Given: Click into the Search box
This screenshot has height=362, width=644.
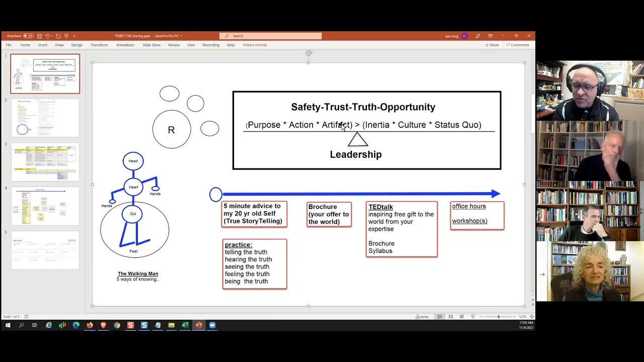Looking at the screenshot, I should (270, 36).
